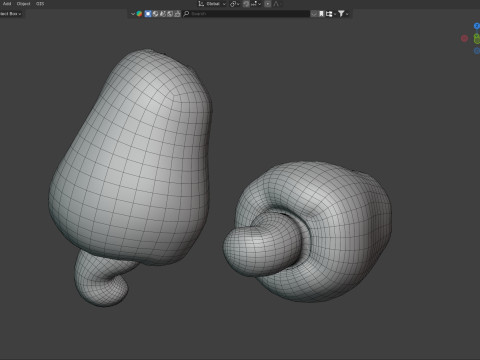480x360 pixels.
Task: Click the magnifier search icon
Action: (186, 14)
